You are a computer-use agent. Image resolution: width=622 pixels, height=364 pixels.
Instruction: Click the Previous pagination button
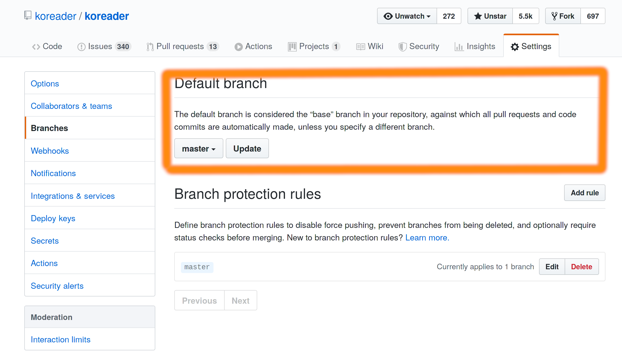coord(199,300)
